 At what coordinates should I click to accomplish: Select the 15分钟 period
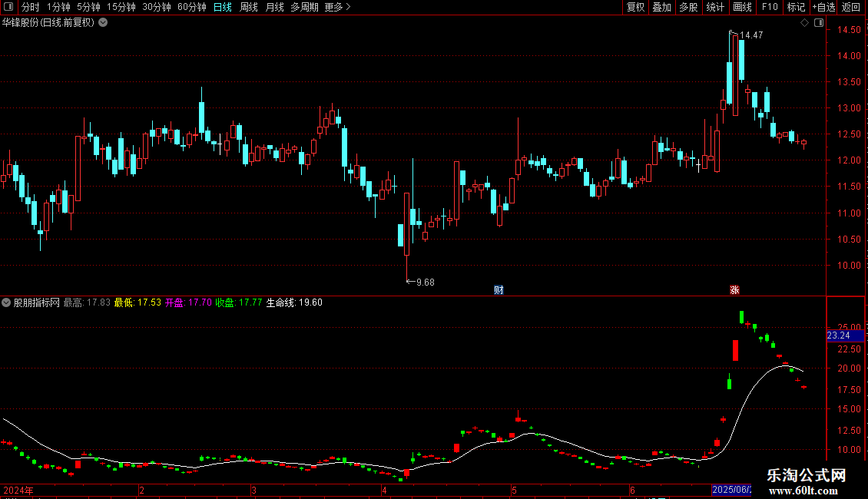tap(121, 7)
